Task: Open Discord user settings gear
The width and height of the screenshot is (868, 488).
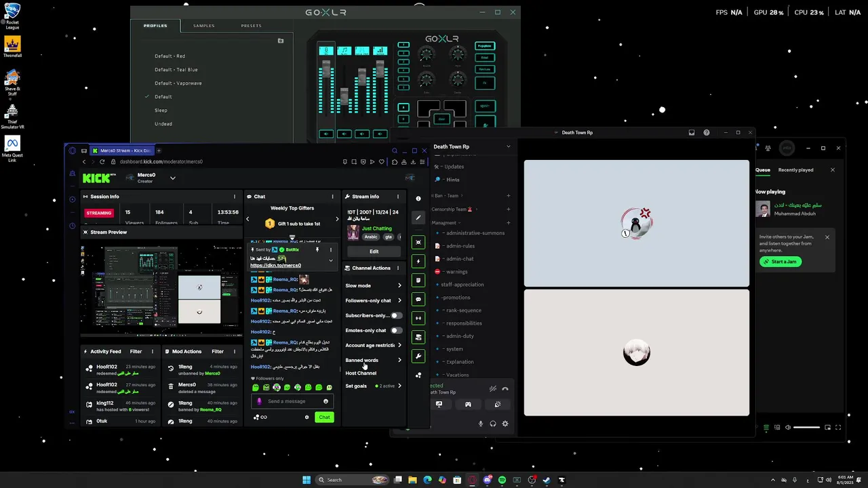Action: 505,424
